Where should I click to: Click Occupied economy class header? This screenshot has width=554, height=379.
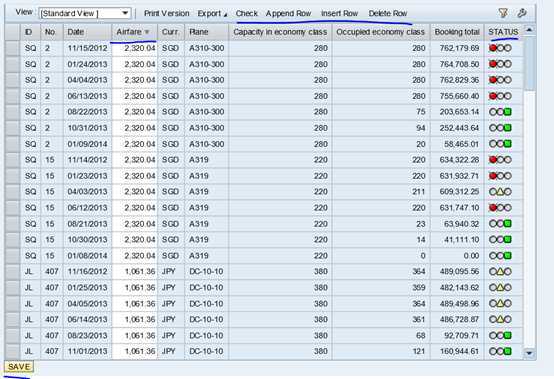381,32
